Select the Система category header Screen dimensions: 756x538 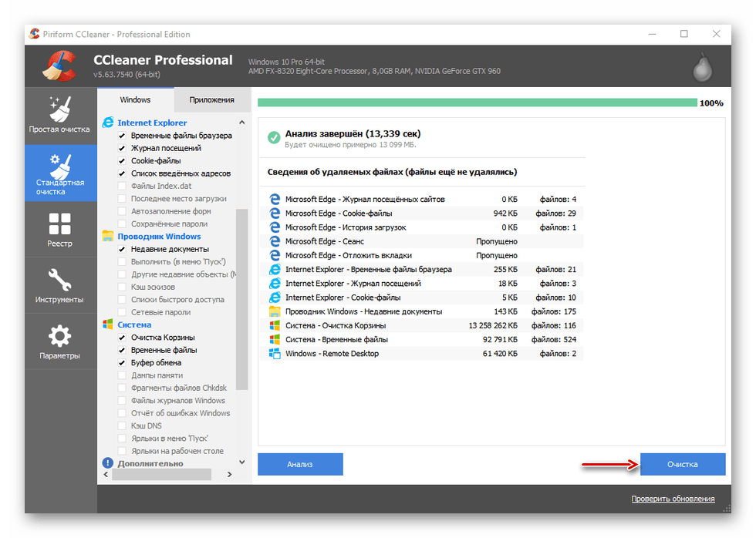134,324
